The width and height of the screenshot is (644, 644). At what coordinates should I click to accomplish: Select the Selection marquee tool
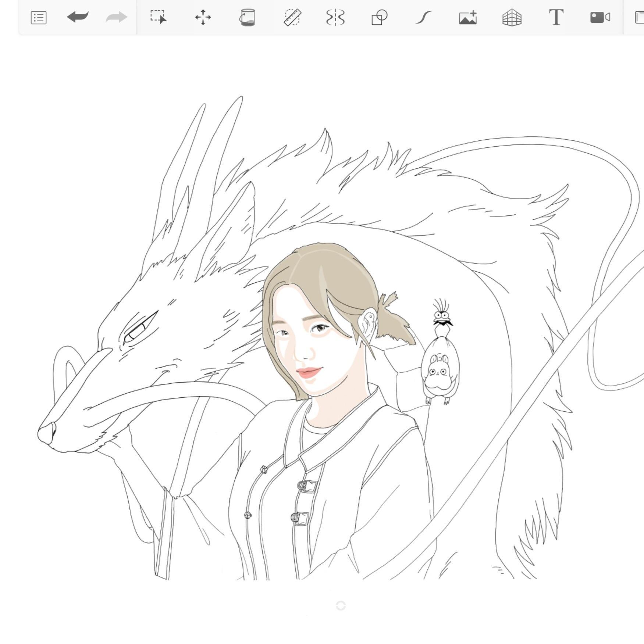click(159, 17)
